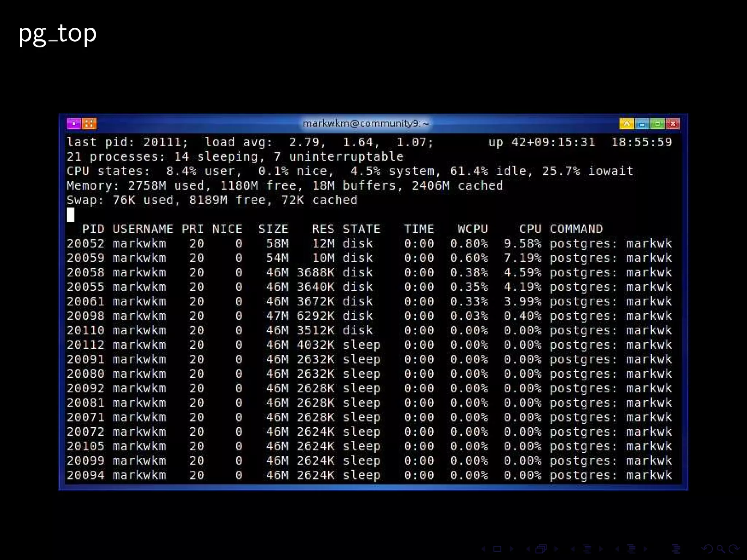Viewport: 747px width, 560px height.
Task: Click the orange sticky/all-desktops titlebar button
Action: [89, 124]
